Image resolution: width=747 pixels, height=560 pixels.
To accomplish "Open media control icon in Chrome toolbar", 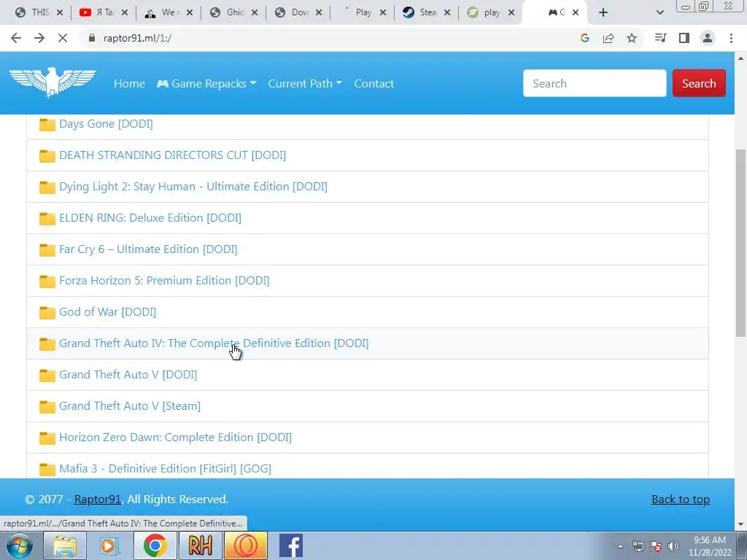I will click(660, 38).
